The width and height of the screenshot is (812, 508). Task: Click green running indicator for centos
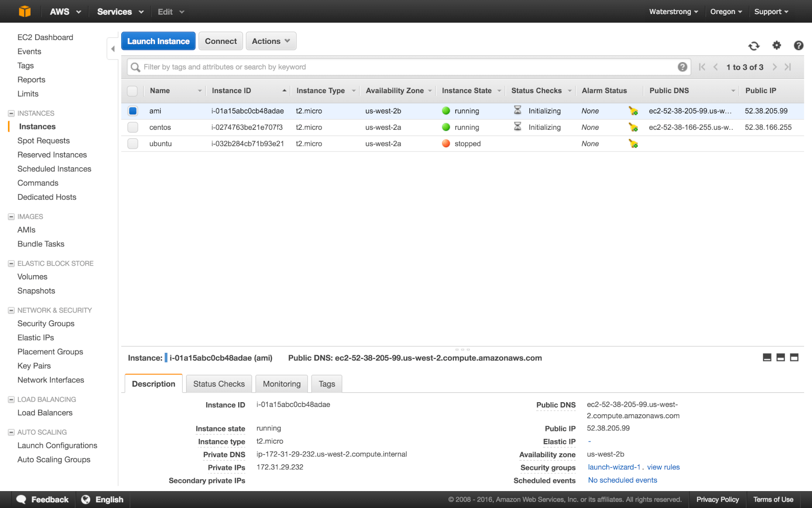click(x=446, y=127)
